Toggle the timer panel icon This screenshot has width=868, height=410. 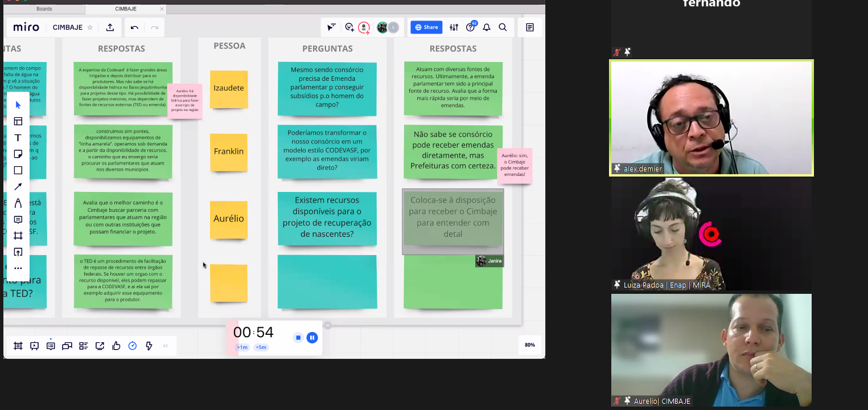133,346
